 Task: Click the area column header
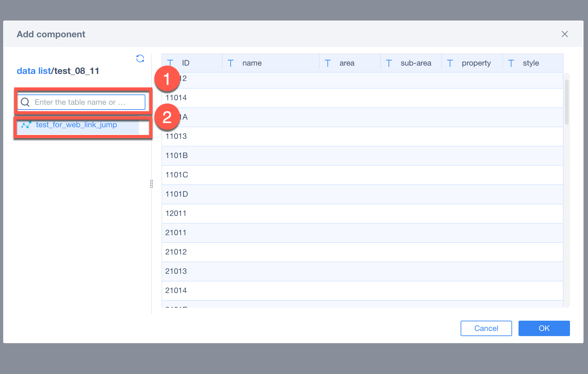pyautogui.click(x=350, y=63)
